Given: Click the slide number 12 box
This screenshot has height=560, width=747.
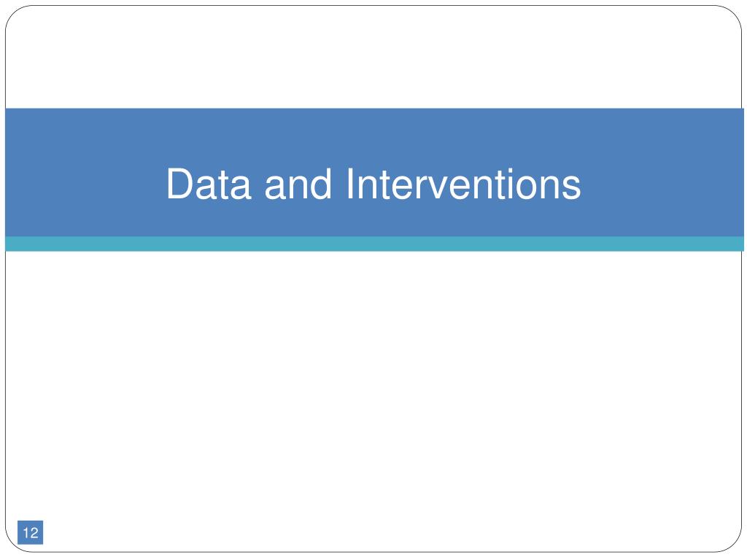Looking at the screenshot, I should click(x=30, y=532).
